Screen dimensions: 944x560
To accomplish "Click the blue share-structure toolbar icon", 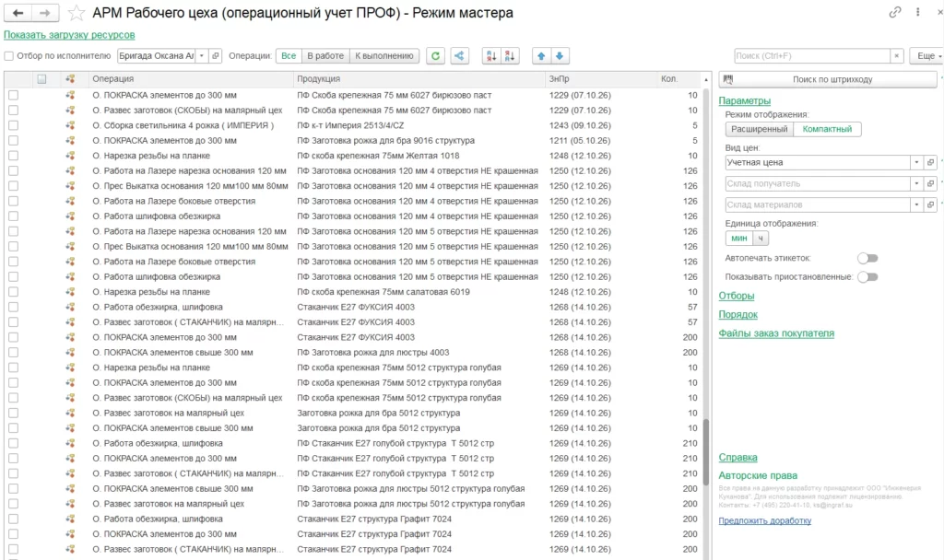I will 459,56.
